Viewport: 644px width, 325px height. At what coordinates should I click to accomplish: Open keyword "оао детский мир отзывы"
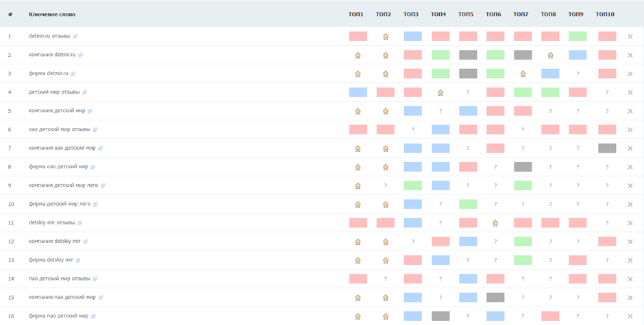pyautogui.click(x=59, y=129)
